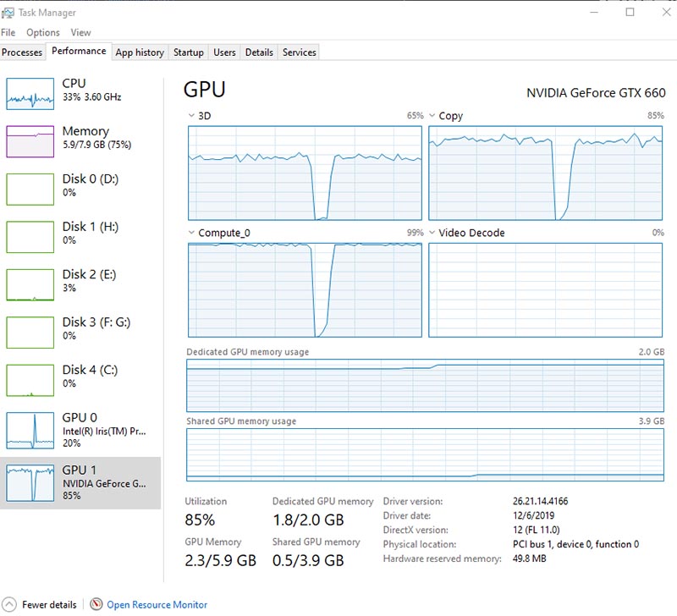Click the Resource Monitor gauge icon
This screenshot has width=677, height=616.
point(96,604)
